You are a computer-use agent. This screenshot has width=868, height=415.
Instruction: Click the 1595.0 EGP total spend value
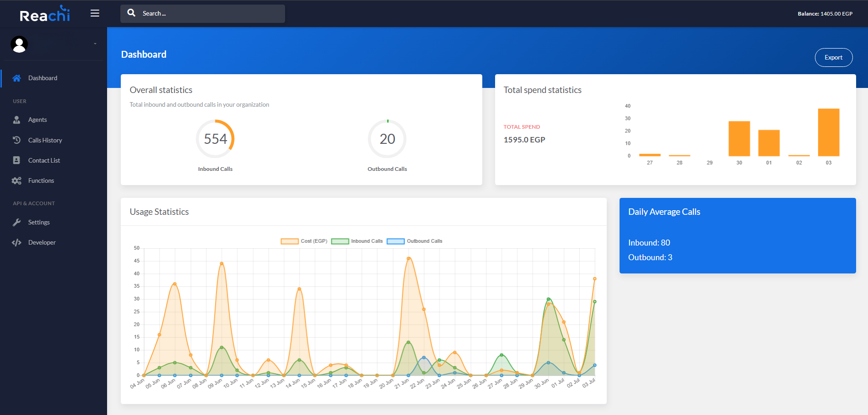(524, 140)
